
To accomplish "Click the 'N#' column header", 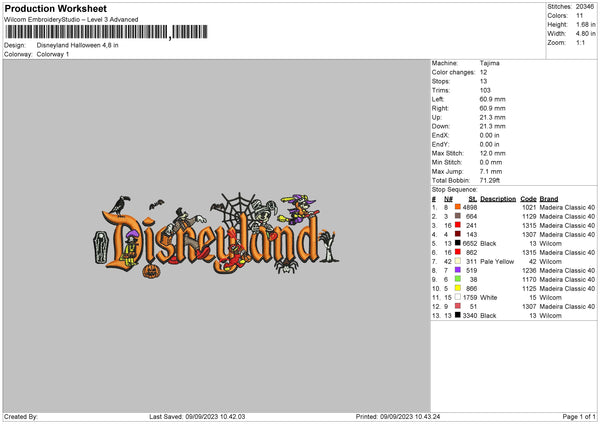I will [x=448, y=199].
